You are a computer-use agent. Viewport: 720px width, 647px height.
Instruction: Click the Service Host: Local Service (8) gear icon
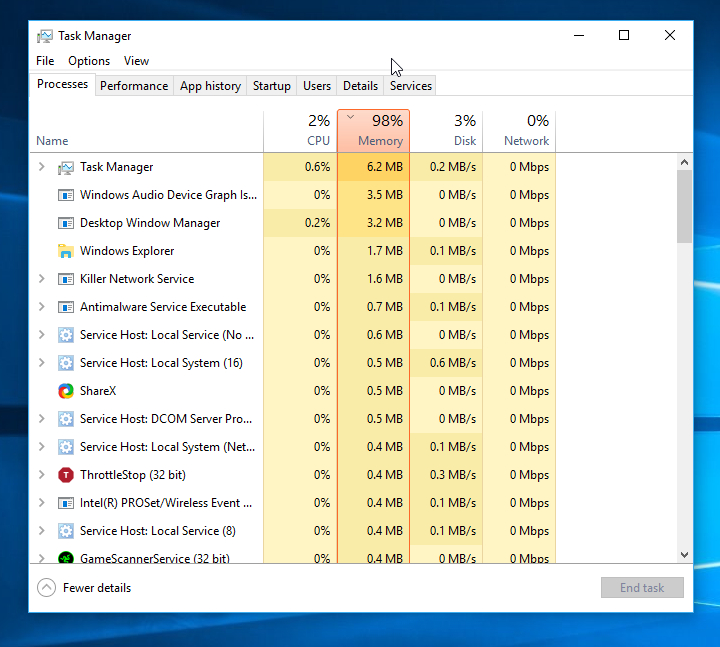pos(66,531)
